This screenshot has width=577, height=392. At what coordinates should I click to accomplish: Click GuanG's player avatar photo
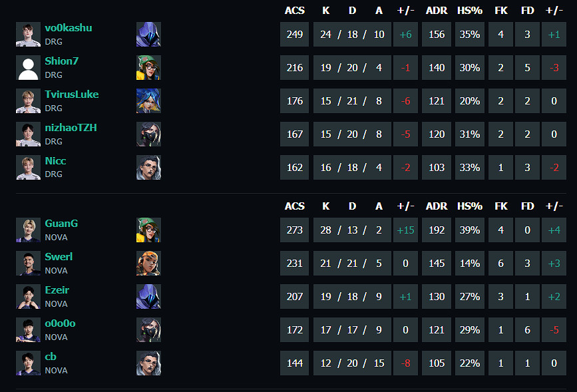(28, 230)
